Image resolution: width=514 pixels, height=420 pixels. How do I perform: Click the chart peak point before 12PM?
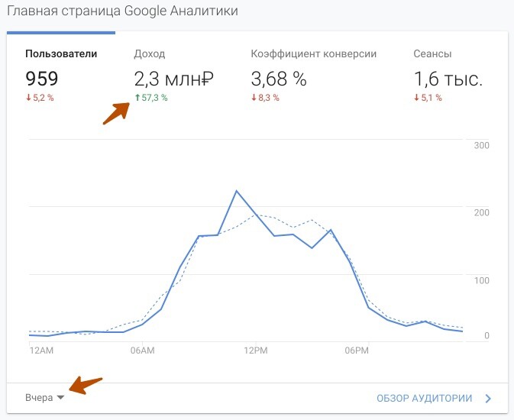point(236,191)
